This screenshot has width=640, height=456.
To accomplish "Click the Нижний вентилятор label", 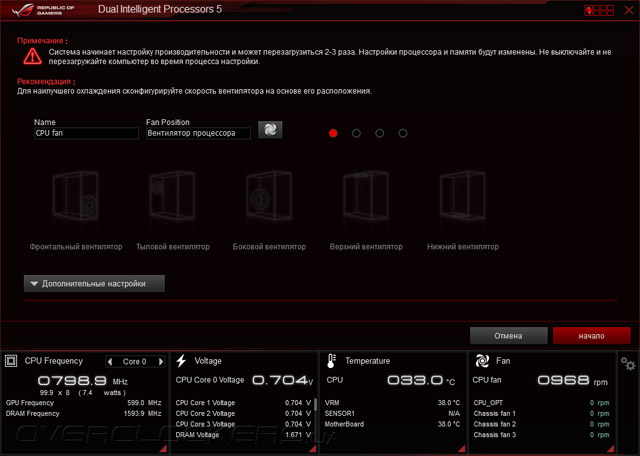I will coord(462,247).
